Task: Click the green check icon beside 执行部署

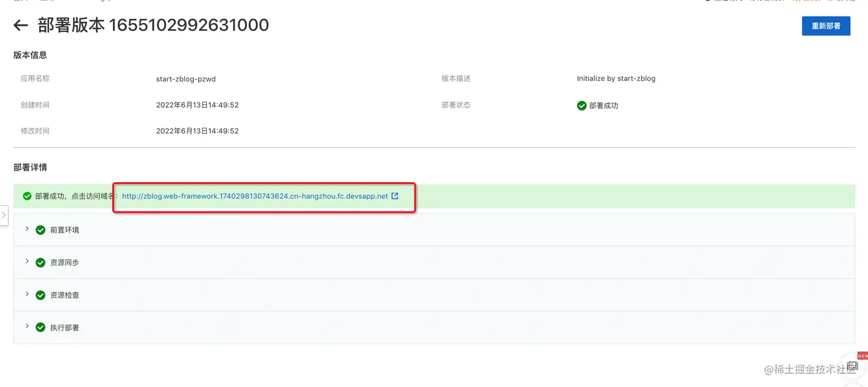Action: coord(40,328)
